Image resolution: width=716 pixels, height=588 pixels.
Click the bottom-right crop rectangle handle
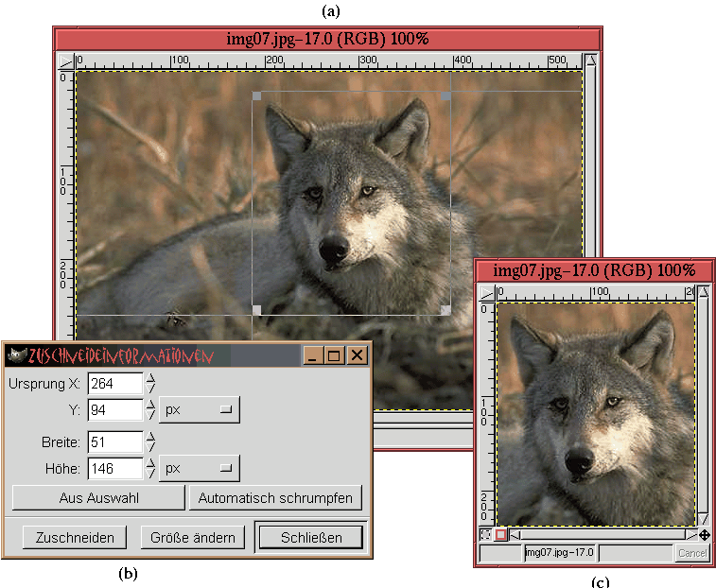(x=445, y=310)
